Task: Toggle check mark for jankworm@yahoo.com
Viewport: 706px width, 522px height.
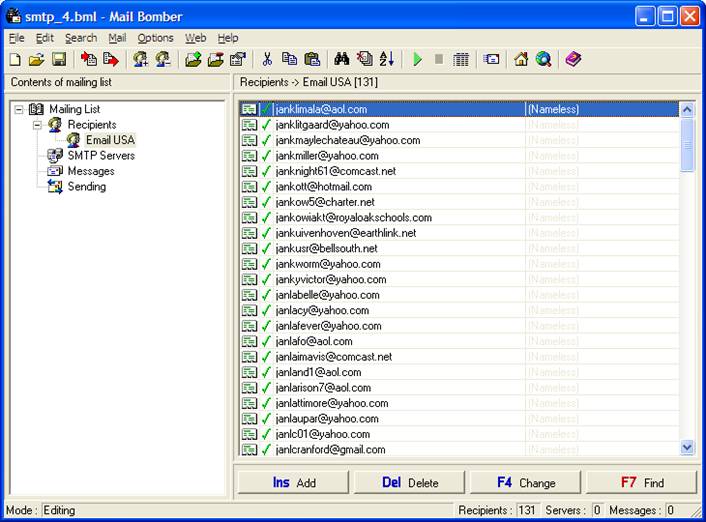Action: click(267, 264)
